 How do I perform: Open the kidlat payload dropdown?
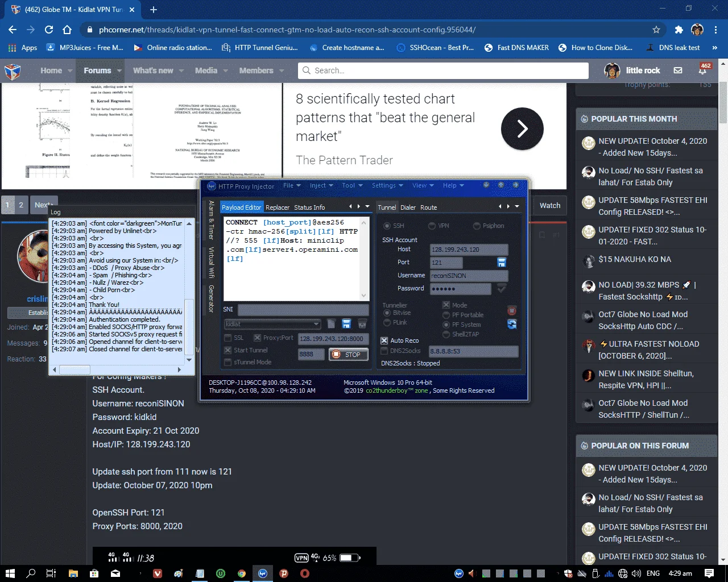[x=273, y=324]
